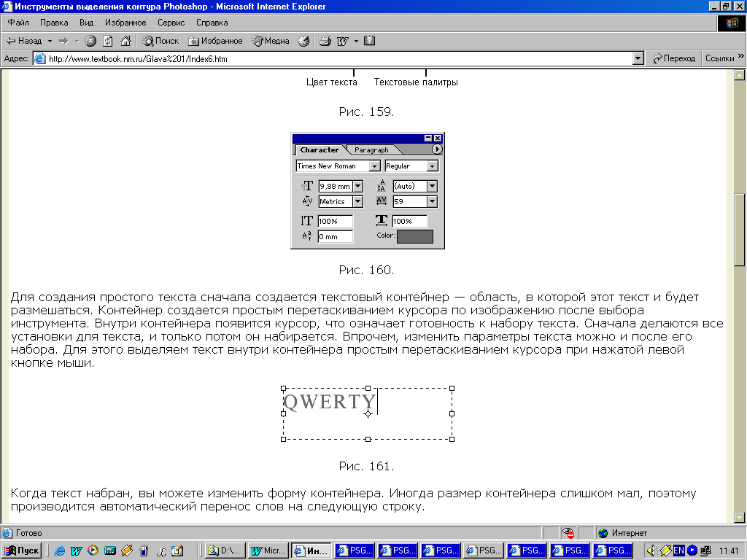Click the Edit with Word icon
The height and width of the screenshot is (560, 747).
343,41
